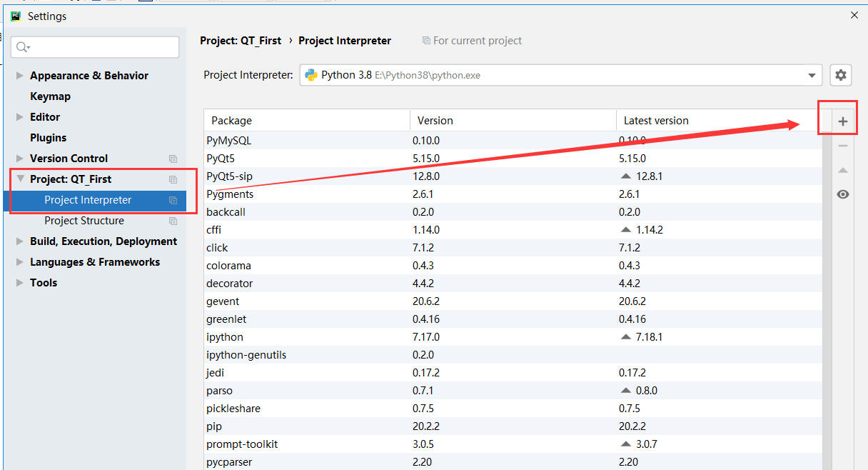Sort by the Package column header
868x470 pixels.
(307, 121)
